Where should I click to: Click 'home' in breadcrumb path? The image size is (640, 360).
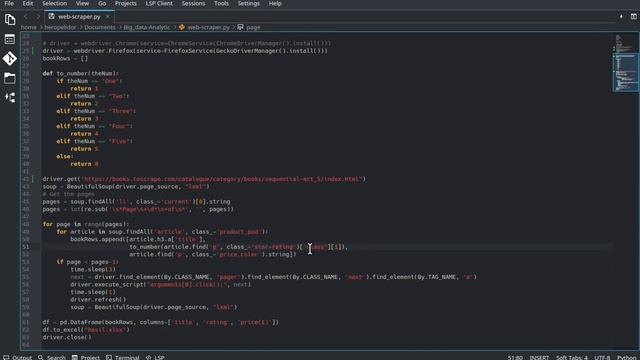[29, 27]
